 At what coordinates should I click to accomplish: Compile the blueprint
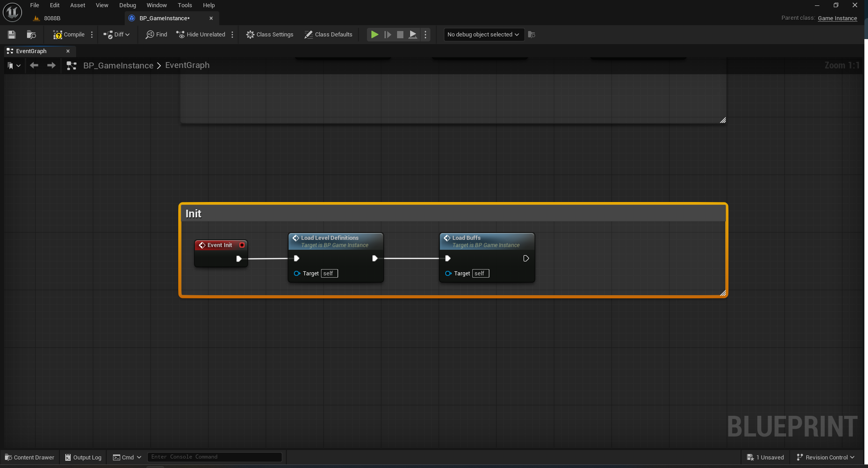[x=68, y=35]
